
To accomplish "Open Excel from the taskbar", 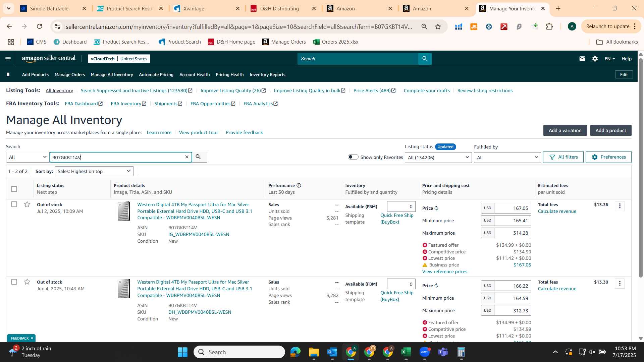I will (406, 352).
